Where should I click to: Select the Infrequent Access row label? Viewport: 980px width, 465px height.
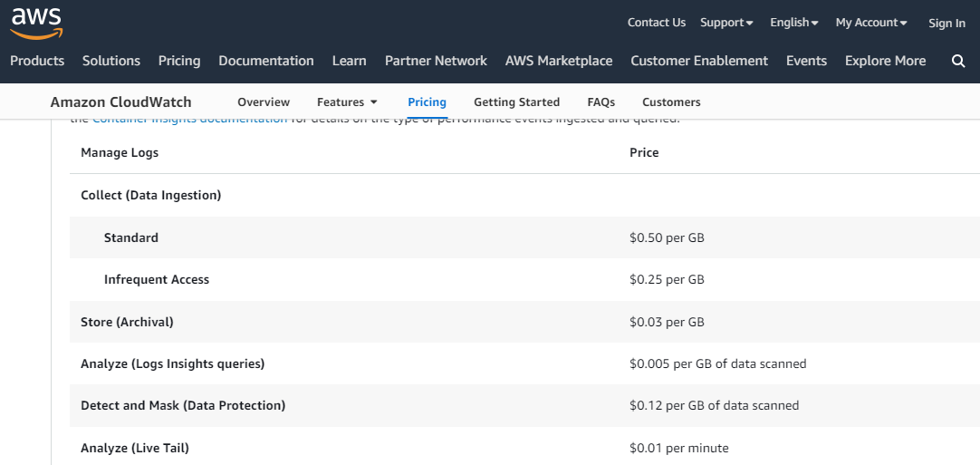point(157,280)
